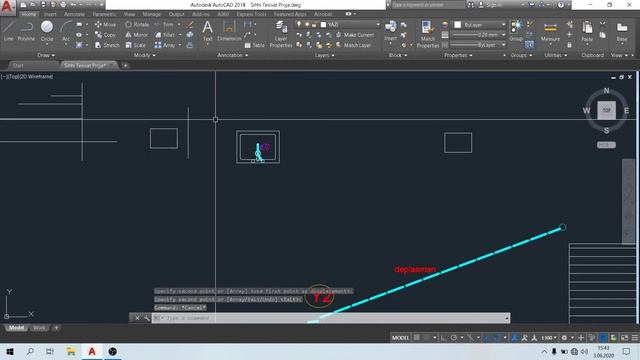Screen dimensions: 640x360
Task: Expand the Draw panel
Action: pos(46,55)
